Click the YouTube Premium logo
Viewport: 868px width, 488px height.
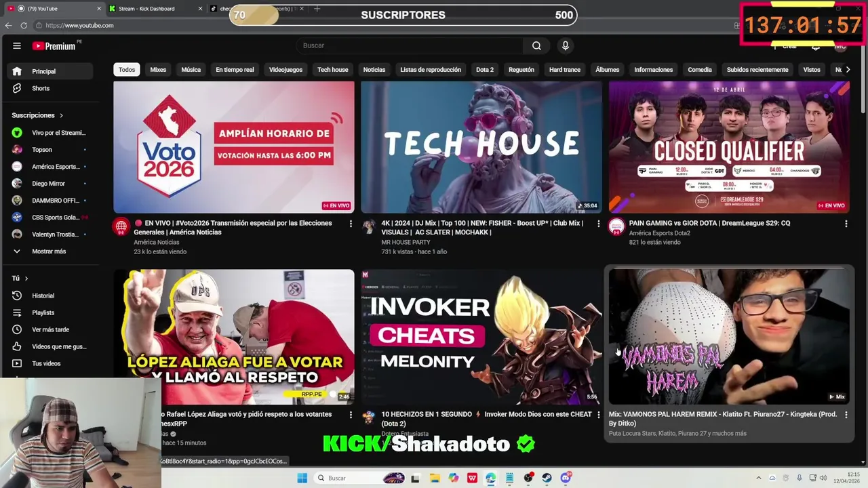(55, 45)
